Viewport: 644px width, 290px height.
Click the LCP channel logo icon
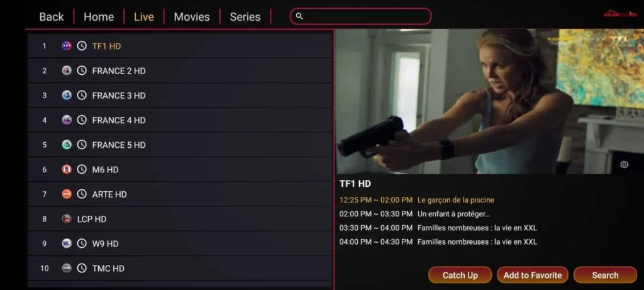(x=67, y=219)
